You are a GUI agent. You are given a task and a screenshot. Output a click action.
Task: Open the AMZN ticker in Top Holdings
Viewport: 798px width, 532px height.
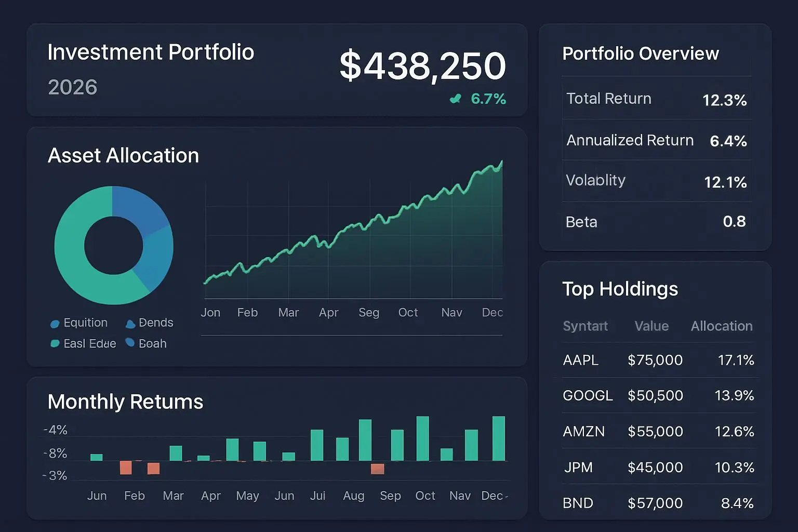[x=583, y=431]
